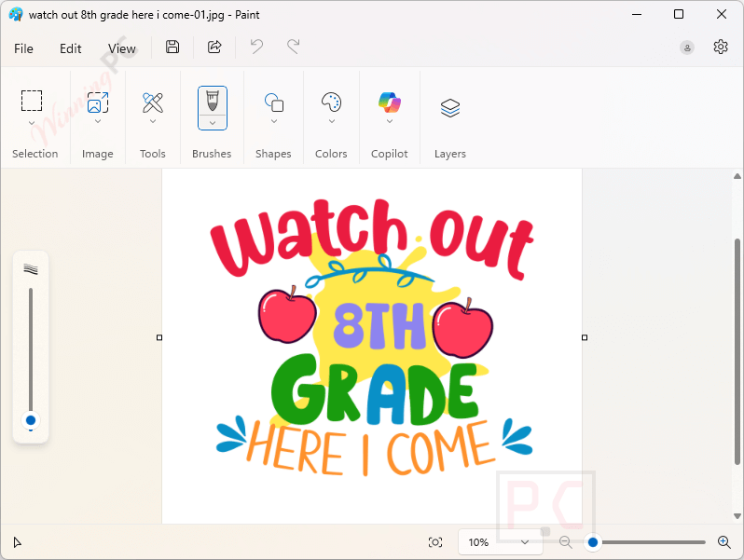Minimize the Paint window

point(637,14)
